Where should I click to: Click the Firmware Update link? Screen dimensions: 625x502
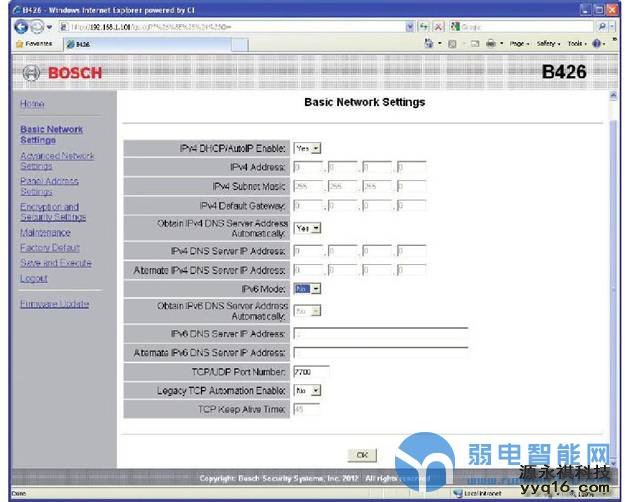(54, 304)
